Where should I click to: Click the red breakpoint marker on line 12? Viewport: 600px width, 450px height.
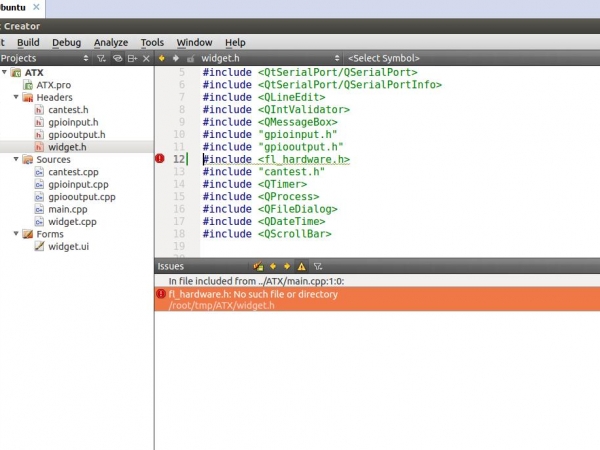[x=160, y=159]
